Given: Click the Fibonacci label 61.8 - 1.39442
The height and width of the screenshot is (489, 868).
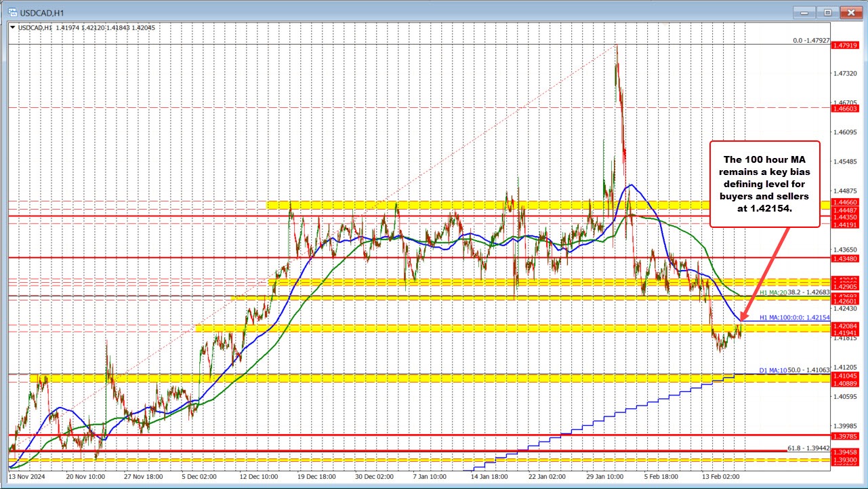Looking at the screenshot, I should click(x=809, y=448).
